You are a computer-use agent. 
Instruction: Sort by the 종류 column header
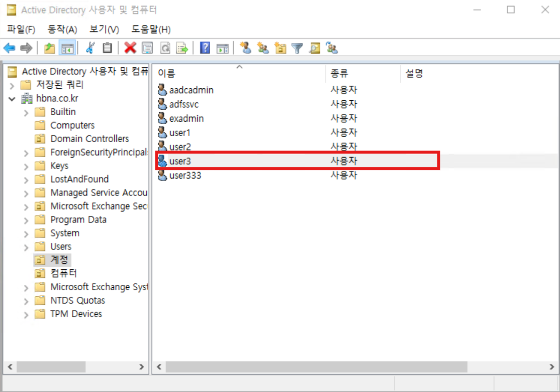[x=363, y=73]
